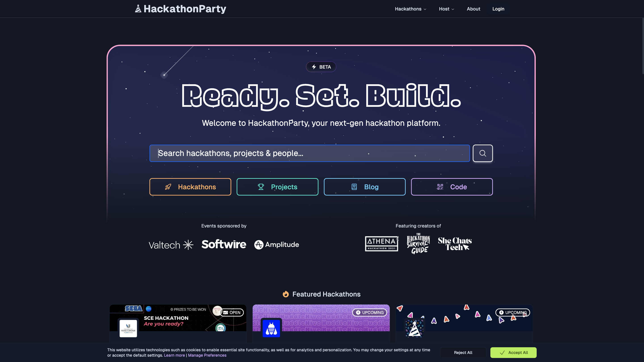Open the Manage Preferences link

click(207, 355)
